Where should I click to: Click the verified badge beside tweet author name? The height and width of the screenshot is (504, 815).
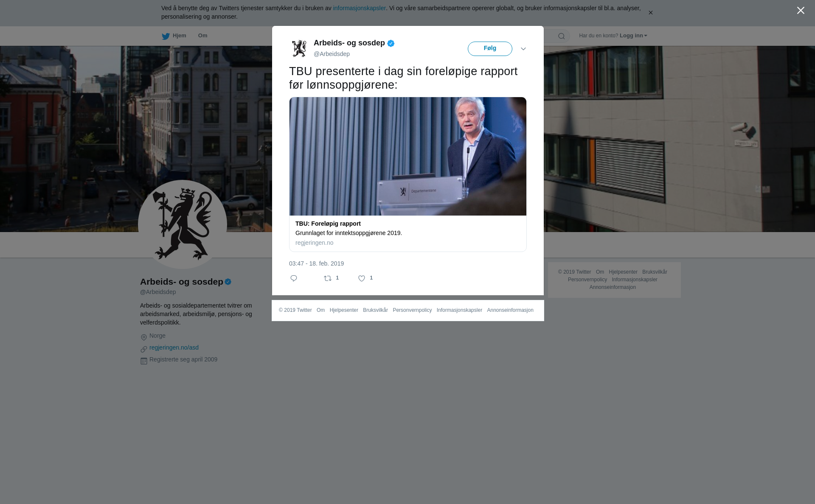click(x=391, y=43)
